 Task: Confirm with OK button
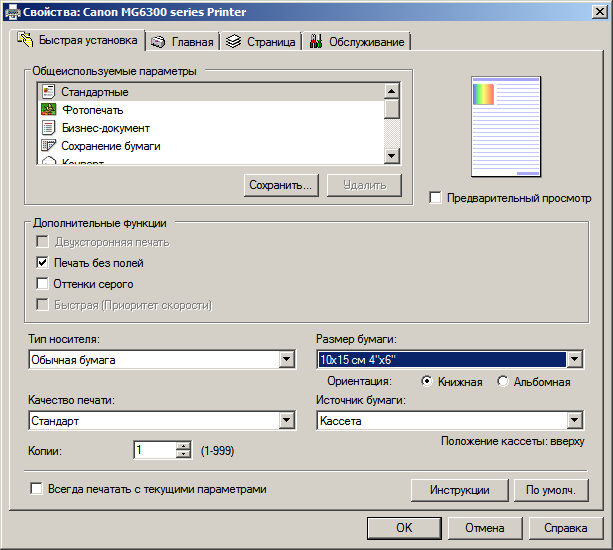404,528
